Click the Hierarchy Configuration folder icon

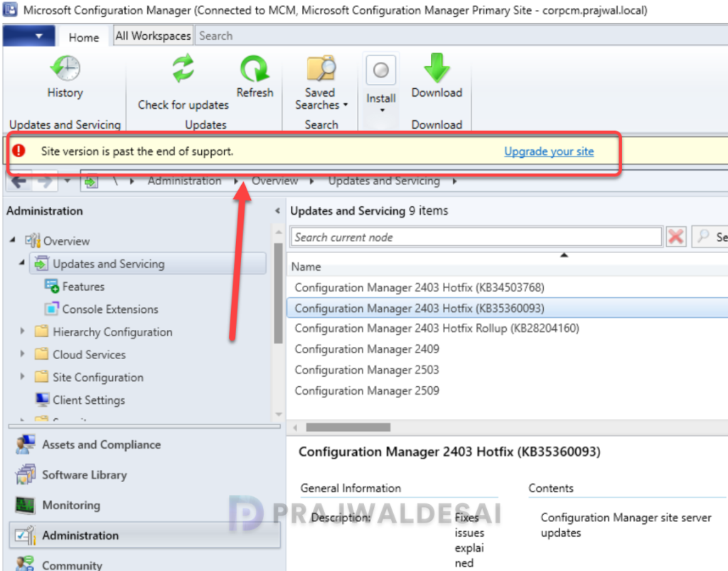[41, 331]
